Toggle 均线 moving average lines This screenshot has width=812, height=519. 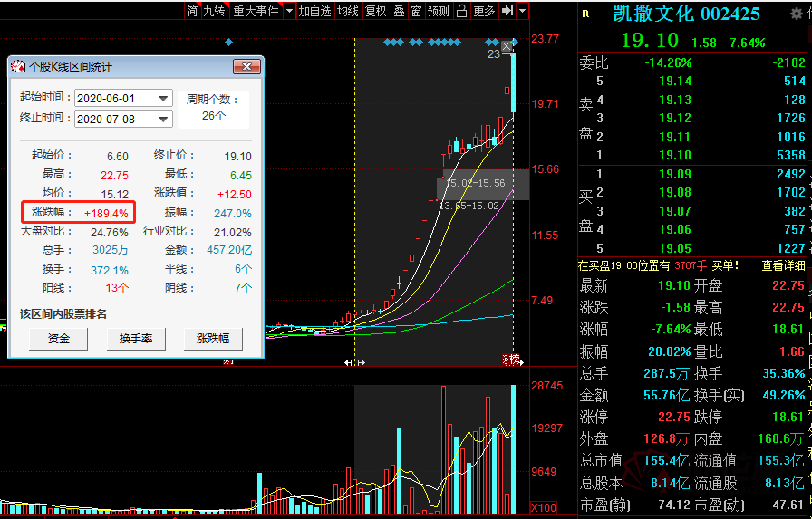coord(347,11)
